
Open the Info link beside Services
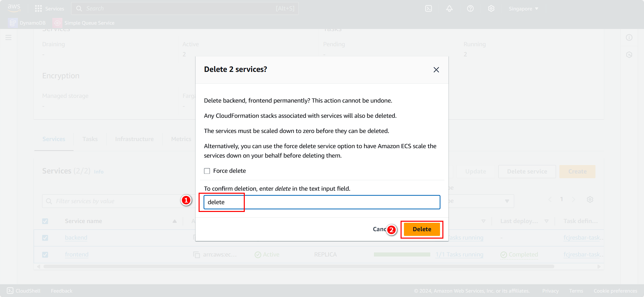(99, 172)
